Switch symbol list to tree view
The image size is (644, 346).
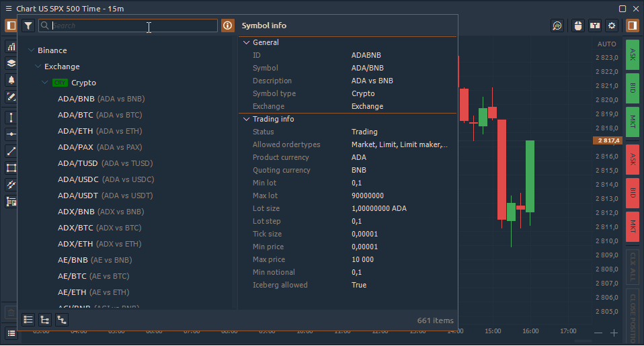tap(45, 320)
